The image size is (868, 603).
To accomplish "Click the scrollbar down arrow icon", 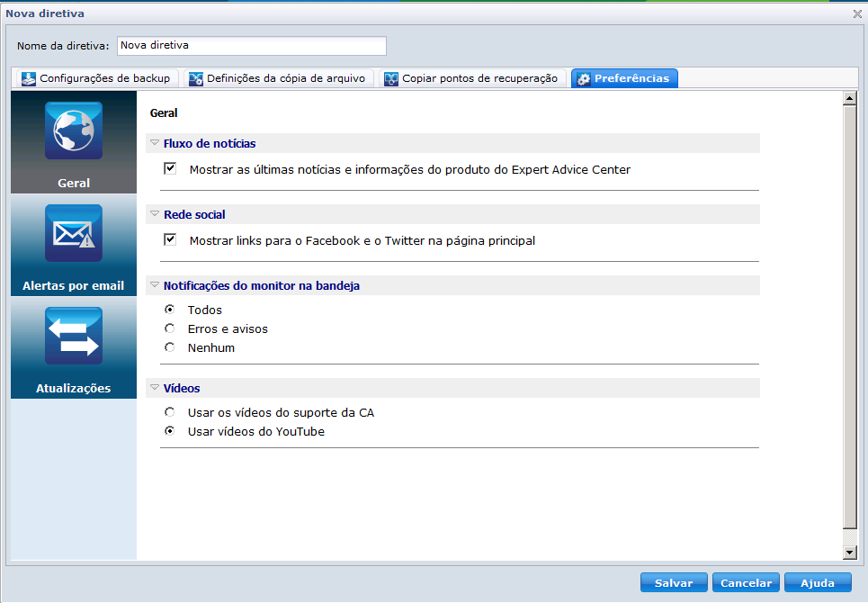I will click(x=849, y=550).
